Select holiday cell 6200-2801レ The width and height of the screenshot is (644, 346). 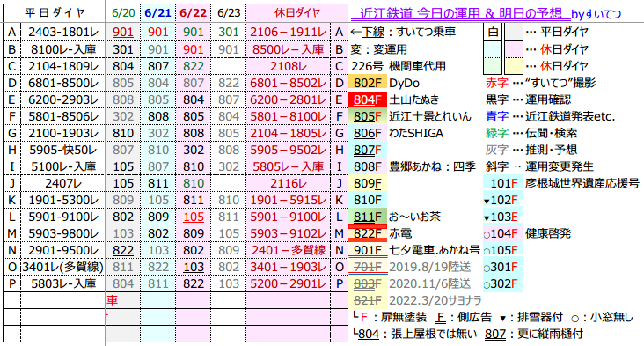(x=289, y=99)
